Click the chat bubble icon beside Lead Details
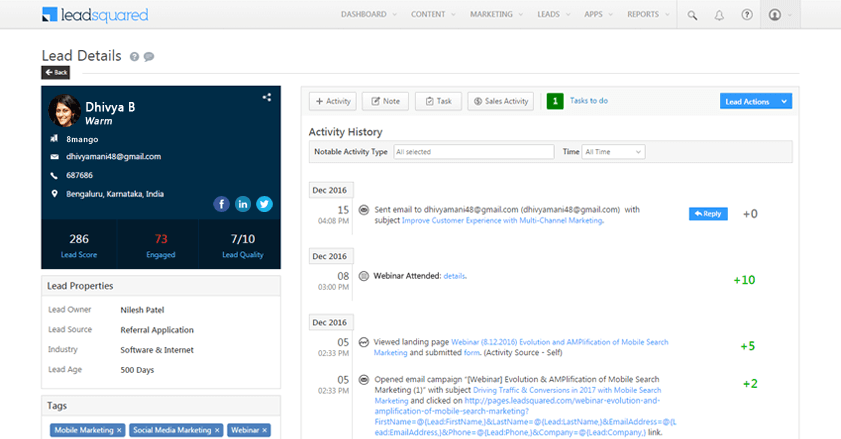Viewport: 841px width, 439px height. tap(149, 56)
